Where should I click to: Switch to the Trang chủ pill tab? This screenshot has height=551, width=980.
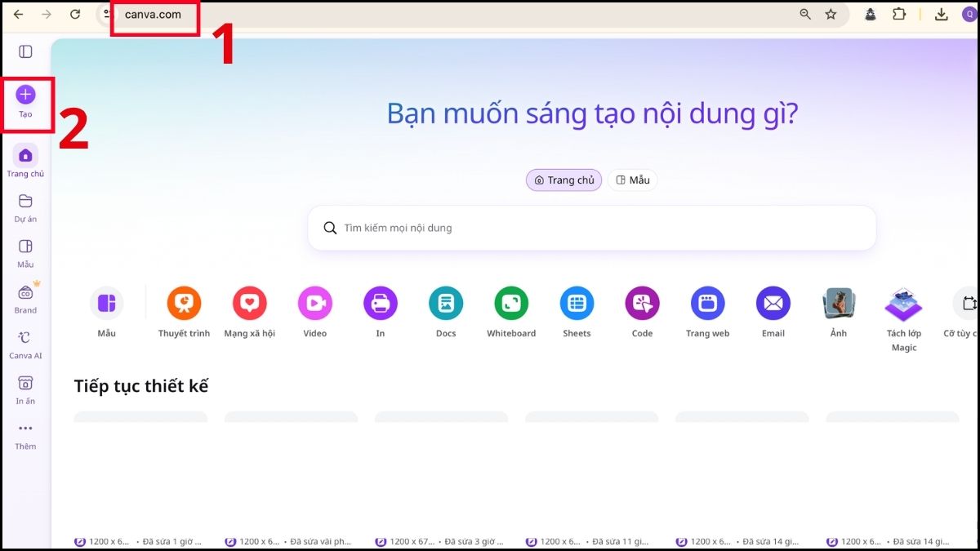tap(563, 180)
